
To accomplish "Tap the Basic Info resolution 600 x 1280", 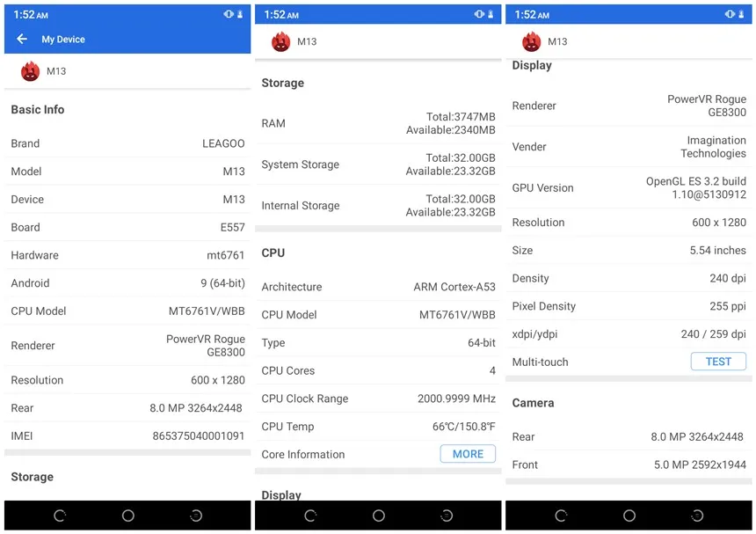I will click(x=218, y=380).
